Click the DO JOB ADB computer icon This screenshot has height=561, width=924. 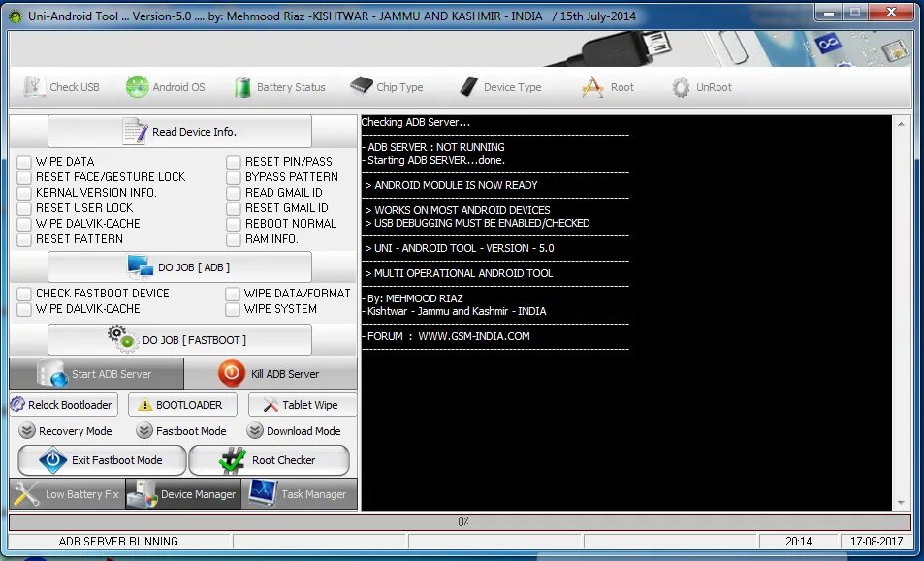[141, 267]
